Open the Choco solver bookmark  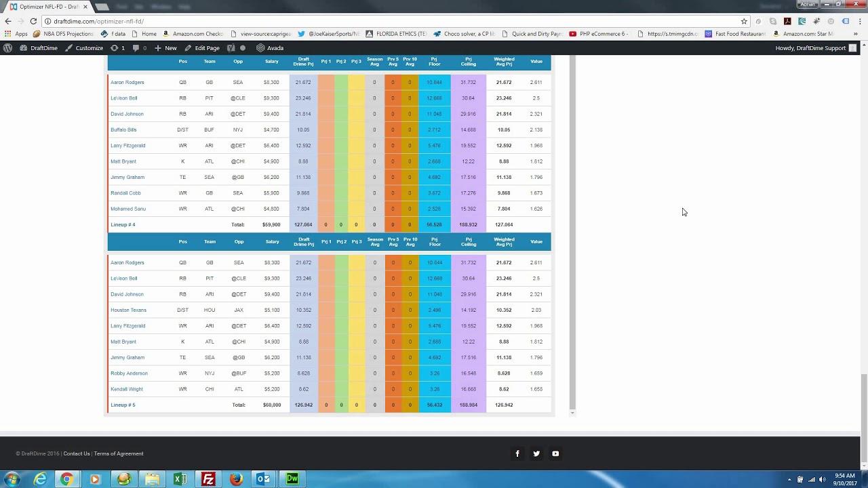click(464, 34)
